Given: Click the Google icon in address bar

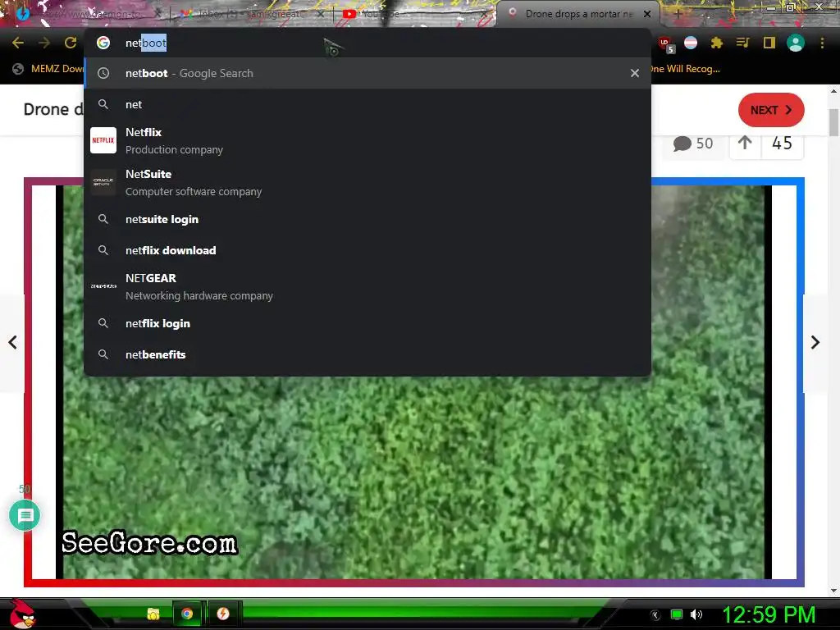Looking at the screenshot, I should [x=103, y=43].
